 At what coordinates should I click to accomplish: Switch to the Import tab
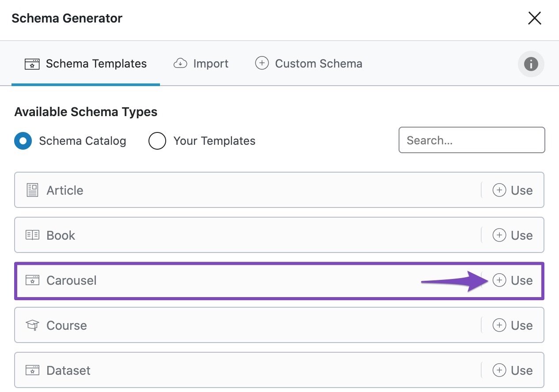pyautogui.click(x=202, y=64)
